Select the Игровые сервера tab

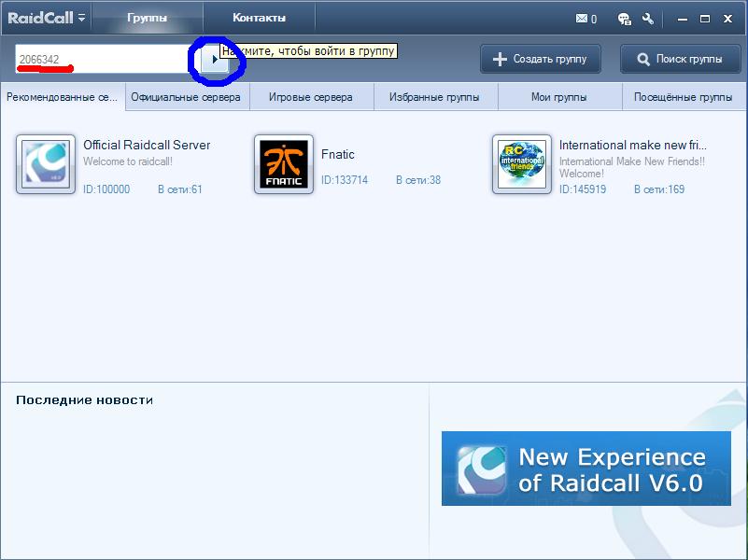pyautogui.click(x=311, y=97)
